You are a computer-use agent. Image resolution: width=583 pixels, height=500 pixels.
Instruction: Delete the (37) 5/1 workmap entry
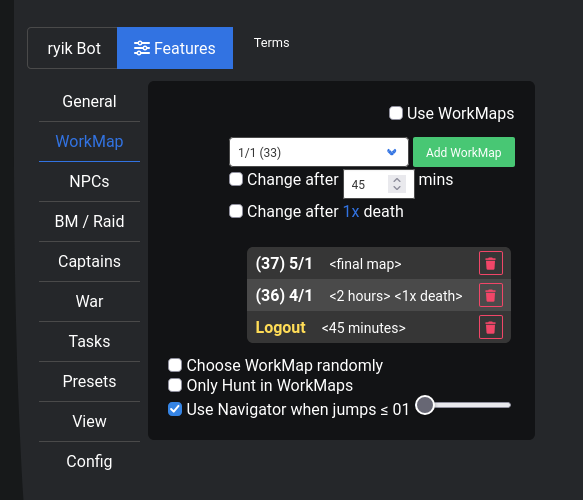490,263
